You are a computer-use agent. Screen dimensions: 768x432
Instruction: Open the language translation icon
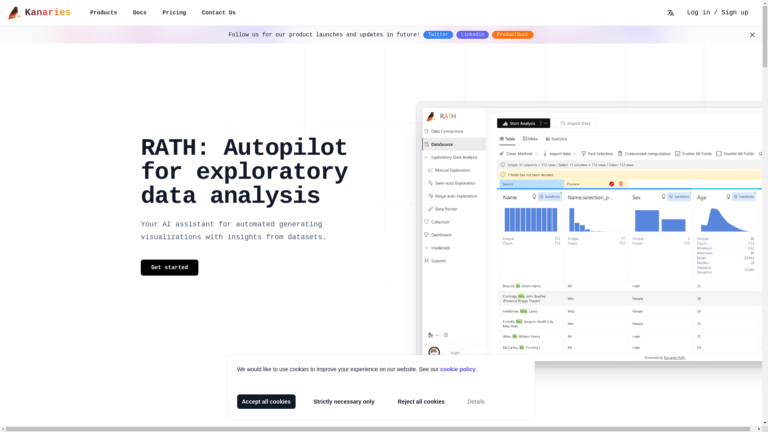coord(670,13)
